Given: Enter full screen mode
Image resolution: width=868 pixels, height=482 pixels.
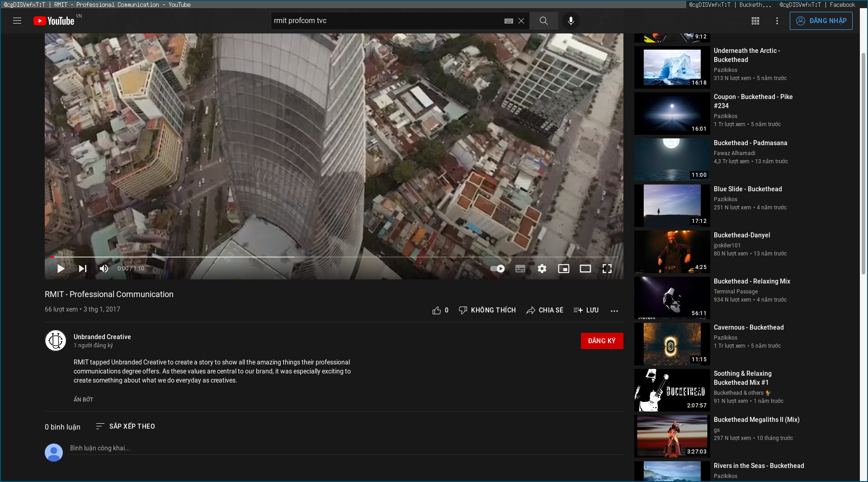Looking at the screenshot, I should coord(607,269).
